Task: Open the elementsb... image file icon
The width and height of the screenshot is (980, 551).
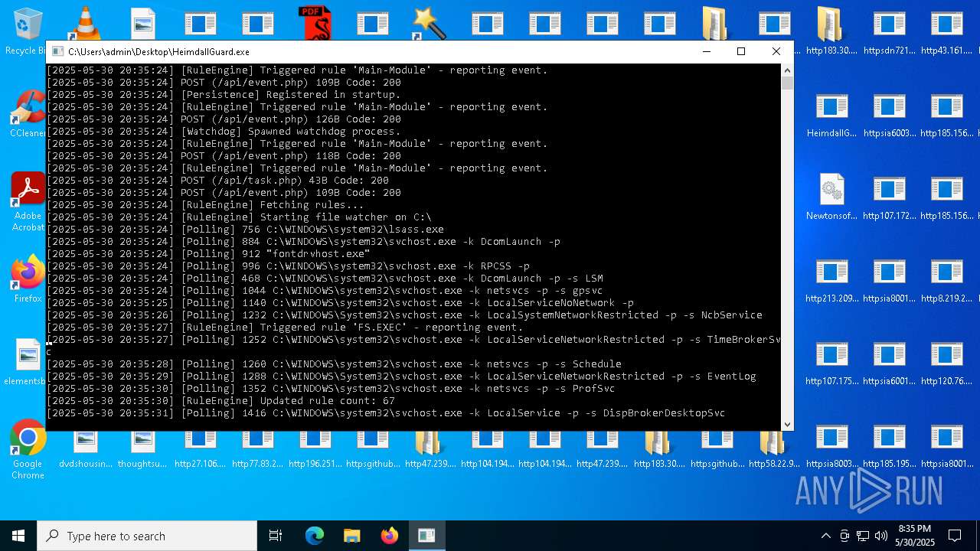Action: coord(28,363)
